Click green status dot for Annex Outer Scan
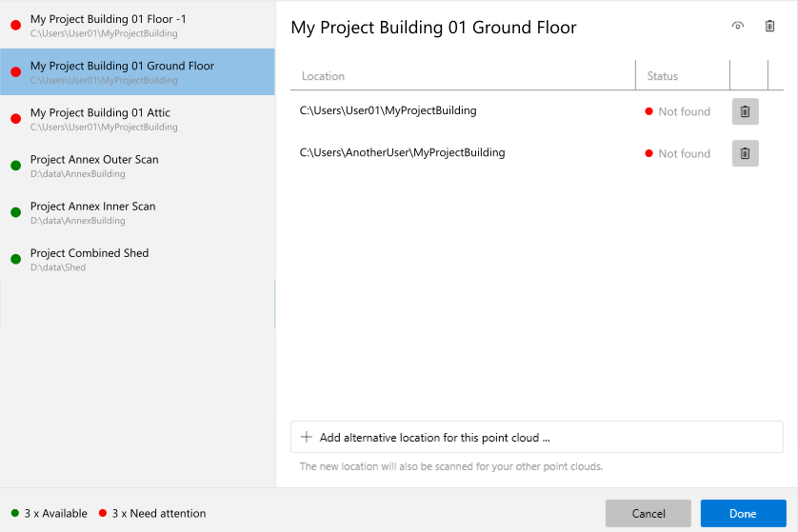This screenshot has width=798, height=532. [x=15, y=167]
